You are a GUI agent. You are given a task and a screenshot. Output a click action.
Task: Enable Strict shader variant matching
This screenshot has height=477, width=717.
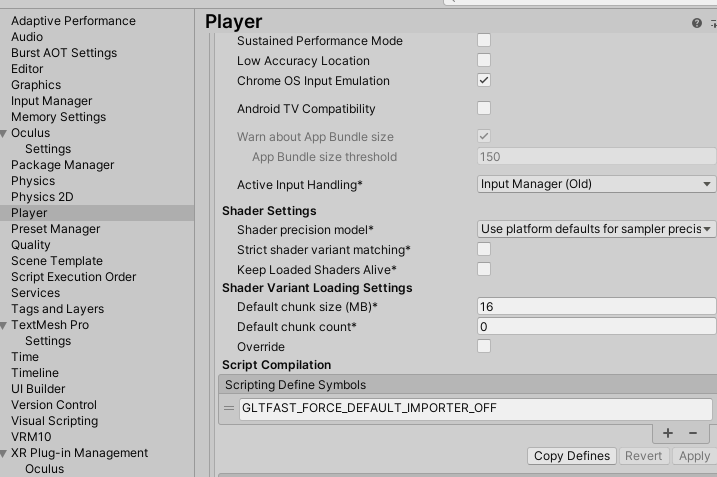pyautogui.click(x=484, y=249)
